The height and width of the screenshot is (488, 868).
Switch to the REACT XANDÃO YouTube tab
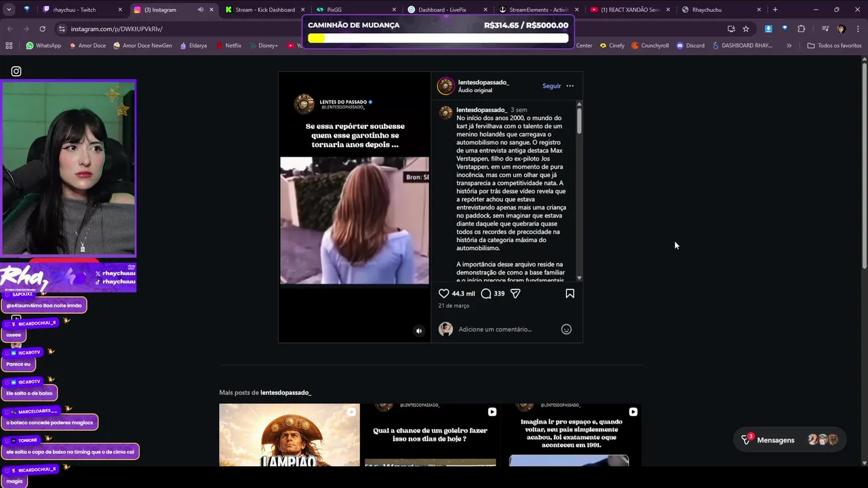pos(631,9)
